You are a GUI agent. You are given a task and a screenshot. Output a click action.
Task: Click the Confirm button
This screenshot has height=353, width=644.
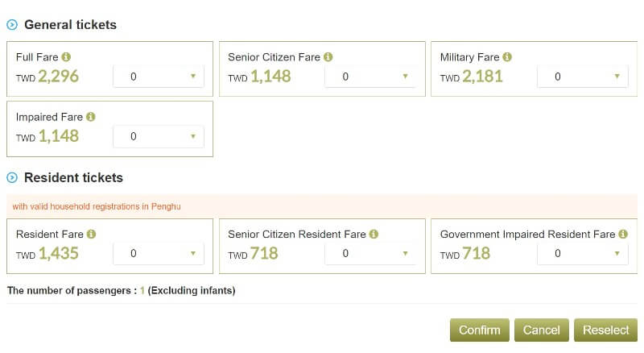coord(479,330)
